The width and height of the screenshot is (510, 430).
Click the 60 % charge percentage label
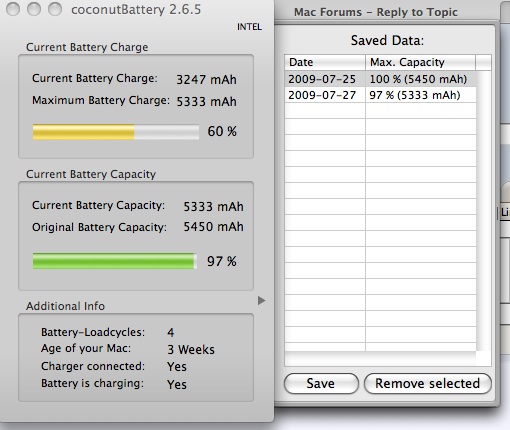pyautogui.click(x=222, y=131)
